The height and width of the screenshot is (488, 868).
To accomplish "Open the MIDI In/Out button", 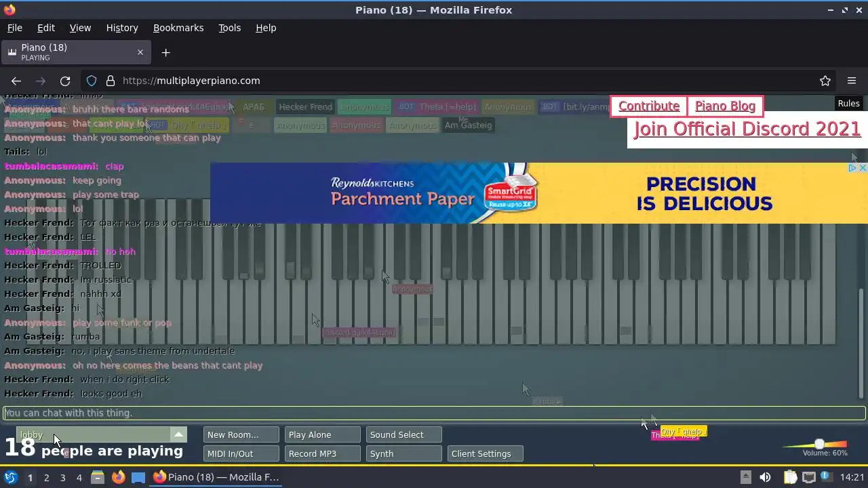I will point(241,453).
